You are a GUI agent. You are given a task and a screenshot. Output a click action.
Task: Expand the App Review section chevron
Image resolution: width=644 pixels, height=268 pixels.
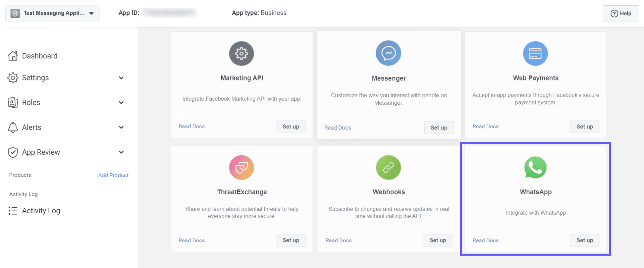pyautogui.click(x=121, y=152)
